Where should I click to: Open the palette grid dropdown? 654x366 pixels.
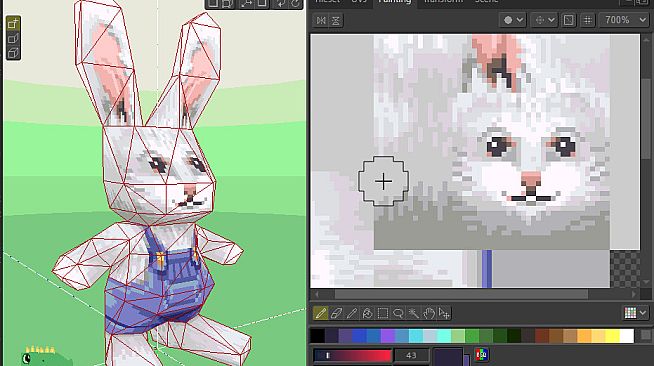635,313
